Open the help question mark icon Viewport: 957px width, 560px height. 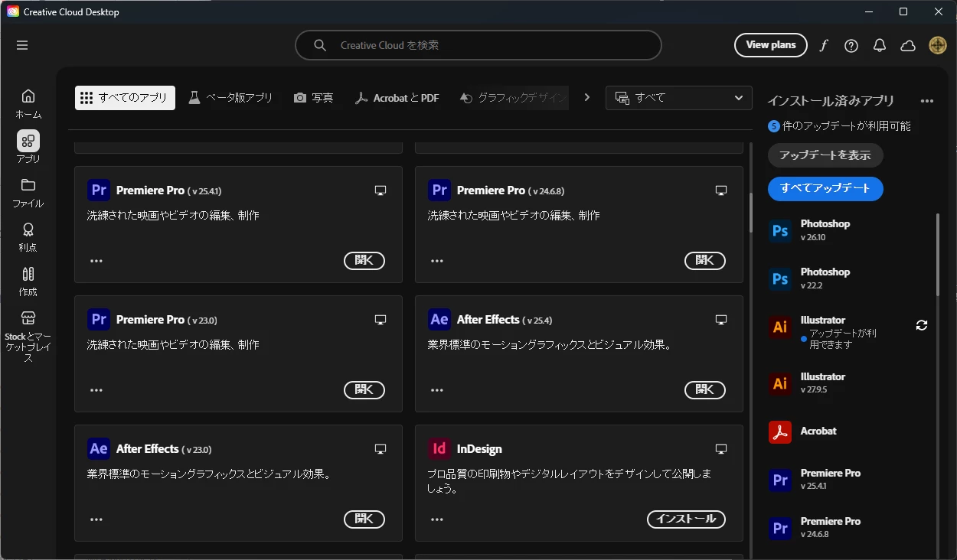[x=851, y=45]
